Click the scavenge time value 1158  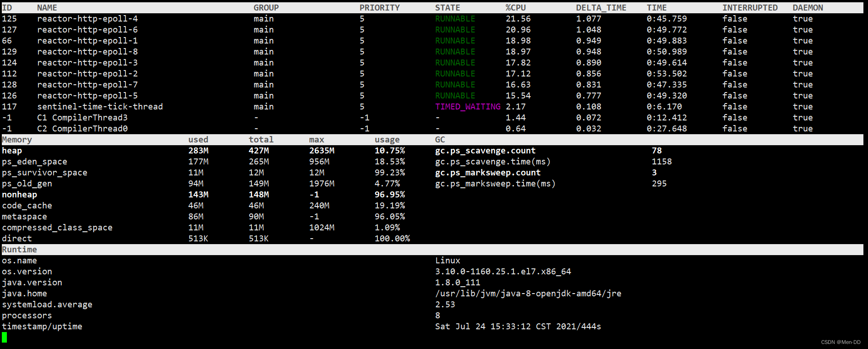(662, 162)
